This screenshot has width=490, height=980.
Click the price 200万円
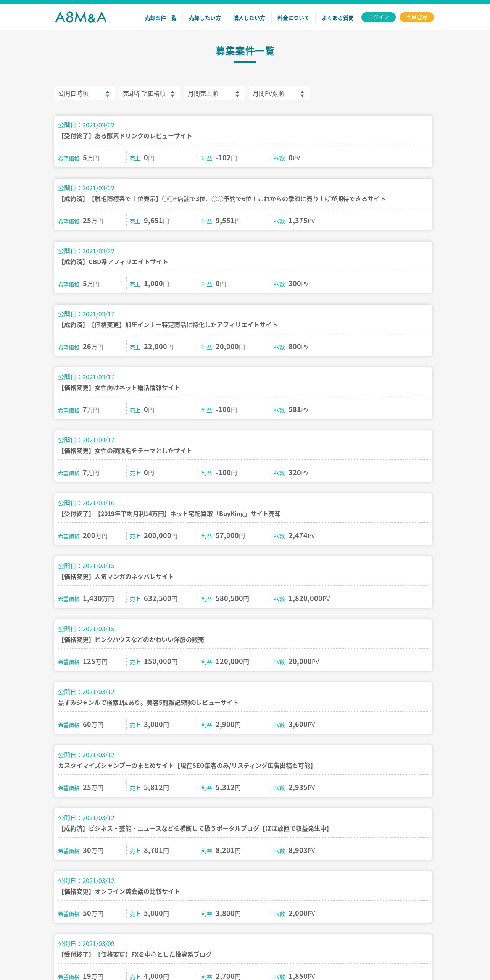pos(95,536)
